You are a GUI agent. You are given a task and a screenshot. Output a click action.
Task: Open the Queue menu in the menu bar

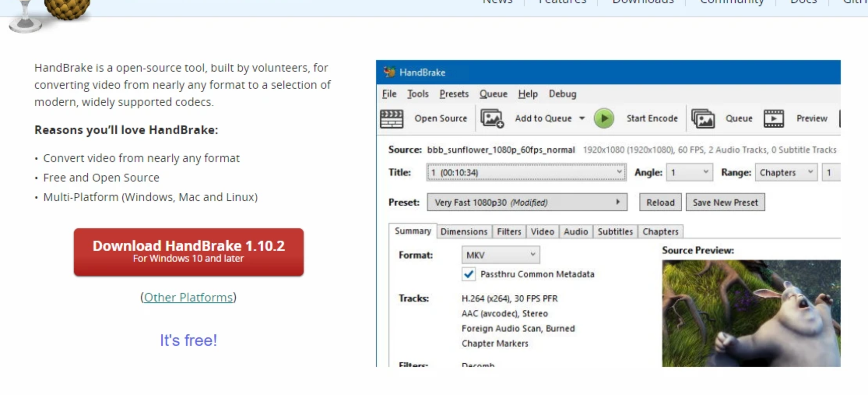coord(493,94)
